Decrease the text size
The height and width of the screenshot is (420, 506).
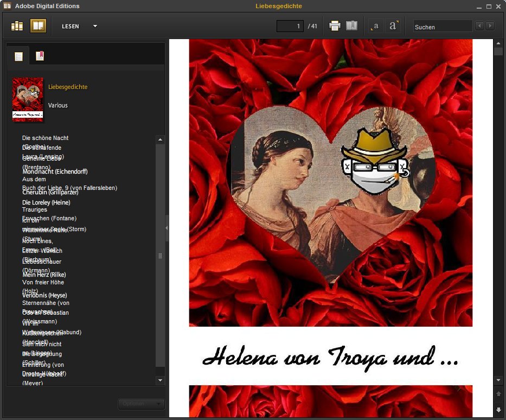tap(376, 26)
